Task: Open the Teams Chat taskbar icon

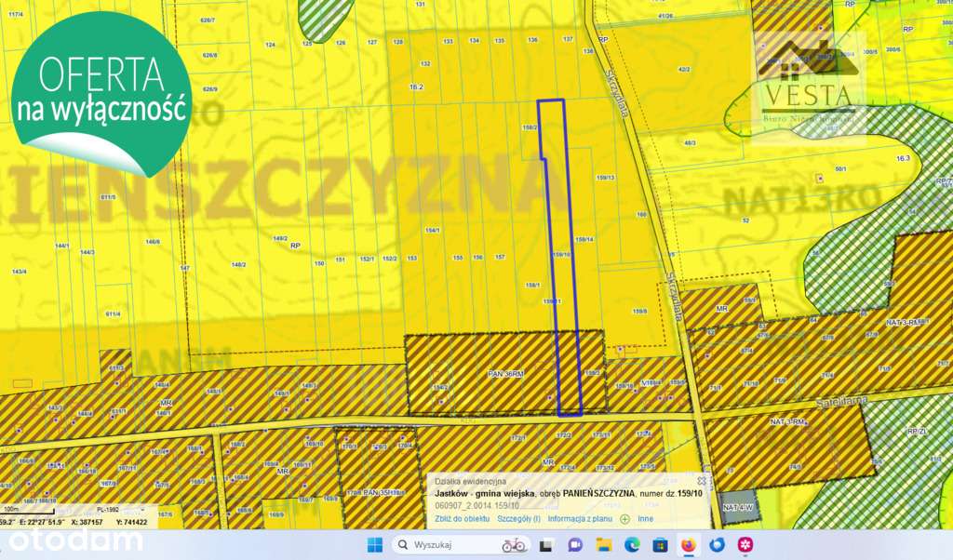Action: point(574,545)
